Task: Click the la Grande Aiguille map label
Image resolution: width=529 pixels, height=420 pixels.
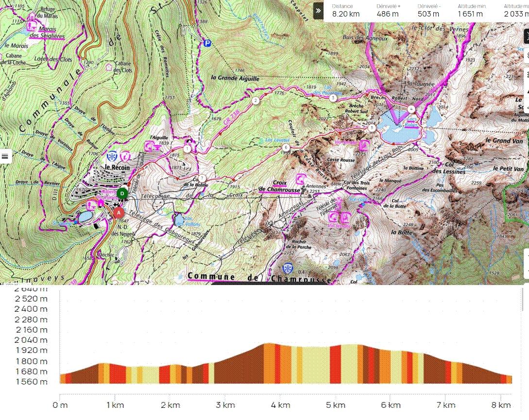Action: (235, 78)
